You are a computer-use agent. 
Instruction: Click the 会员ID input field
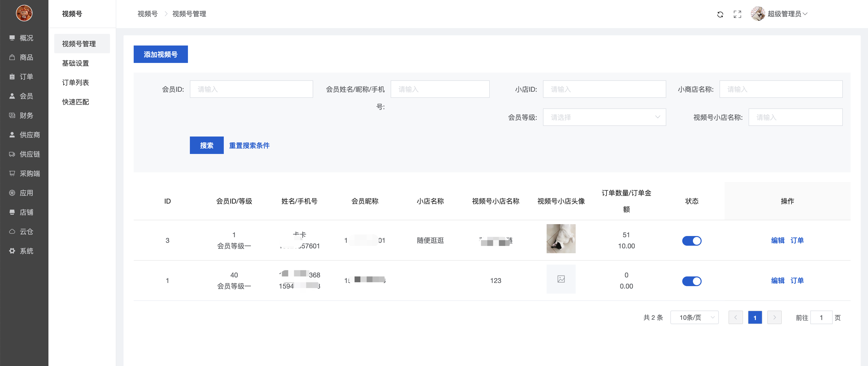[251, 89]
